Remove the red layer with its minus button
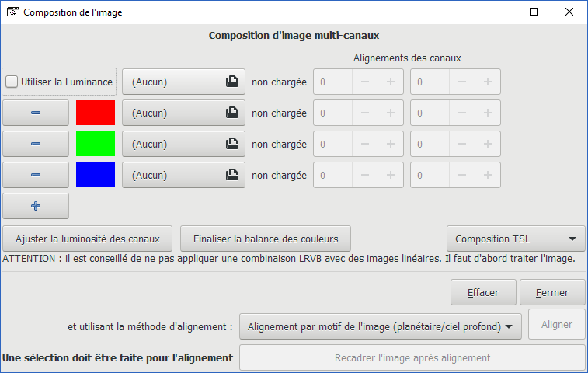Screen dimensions: 588x373 36,113
